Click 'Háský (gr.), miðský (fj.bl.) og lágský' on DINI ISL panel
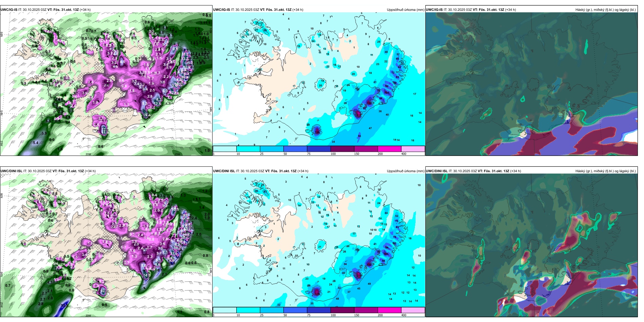644x322 pixels. (x=605, y=171)
